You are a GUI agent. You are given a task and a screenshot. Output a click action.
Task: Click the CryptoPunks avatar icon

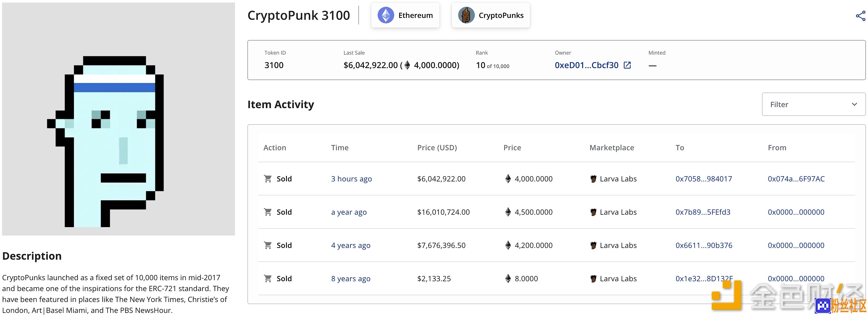click(466, 16)
